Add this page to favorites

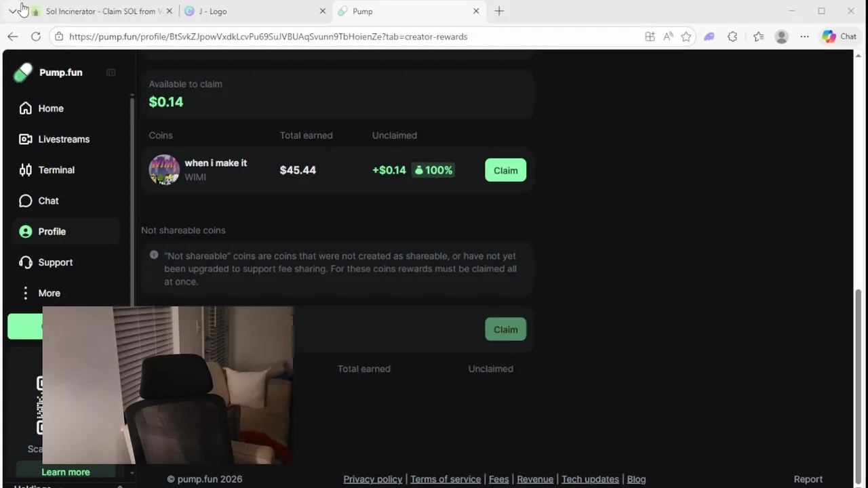(x=686, y=37)
